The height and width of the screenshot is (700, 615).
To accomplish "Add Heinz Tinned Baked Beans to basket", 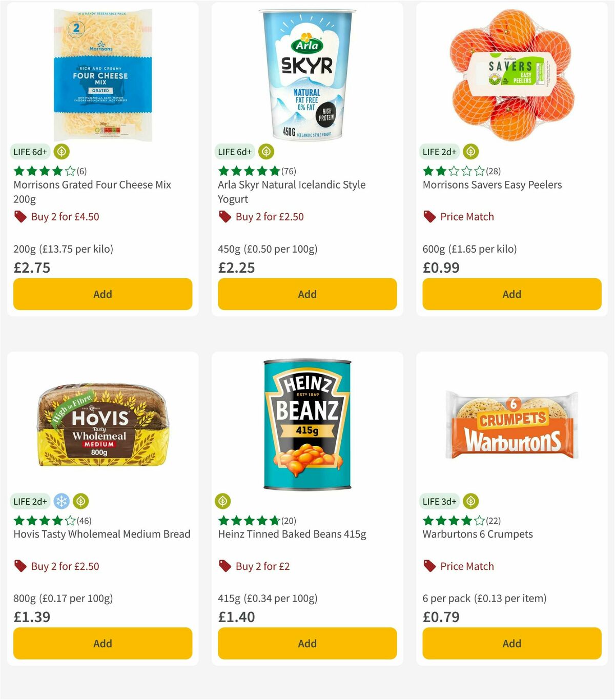I will [x=306, y=643].
